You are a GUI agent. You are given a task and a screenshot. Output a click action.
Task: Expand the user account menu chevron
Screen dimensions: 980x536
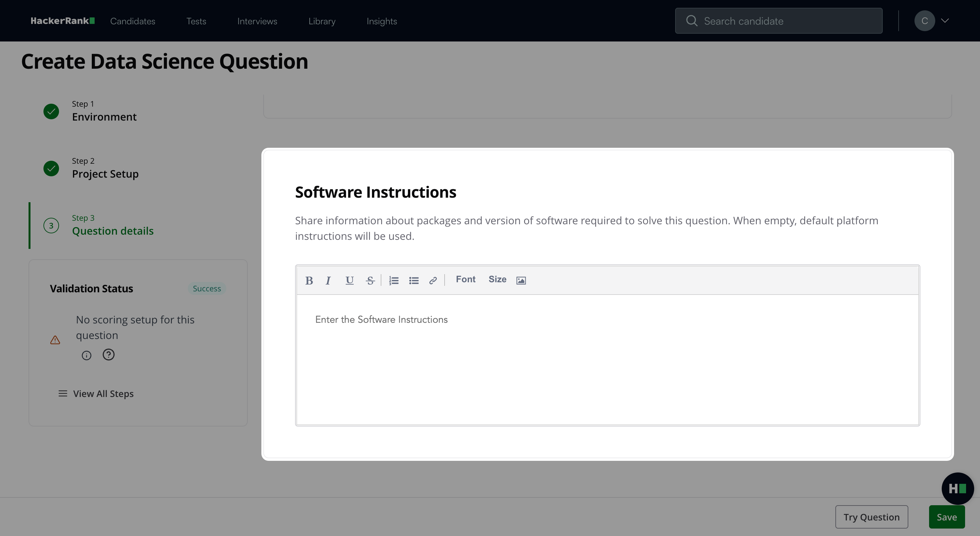(x=945, y=20)
